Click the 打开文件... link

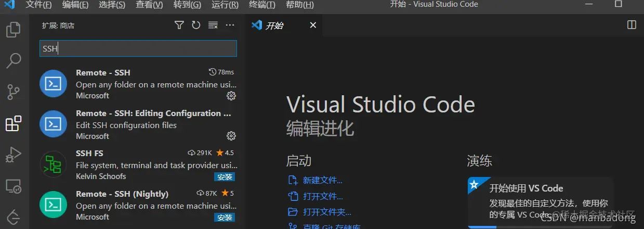pyautogui.click(x=323, y=196)
